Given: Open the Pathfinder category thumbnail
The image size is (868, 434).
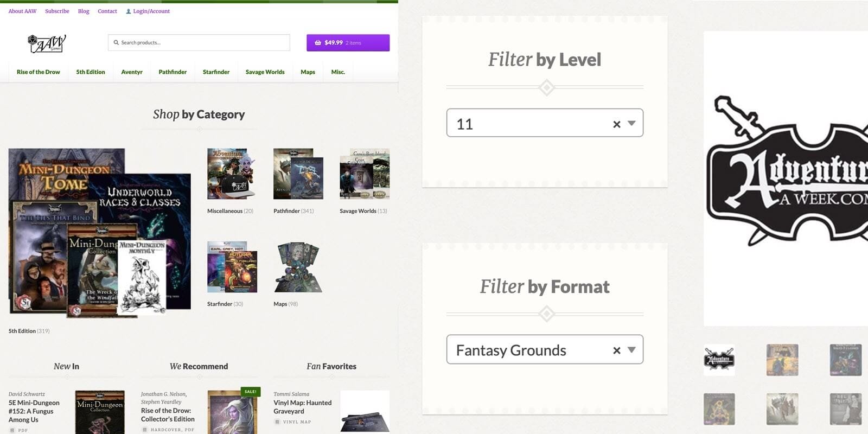Looking at the screenshot, I should (x=298, y=174).
